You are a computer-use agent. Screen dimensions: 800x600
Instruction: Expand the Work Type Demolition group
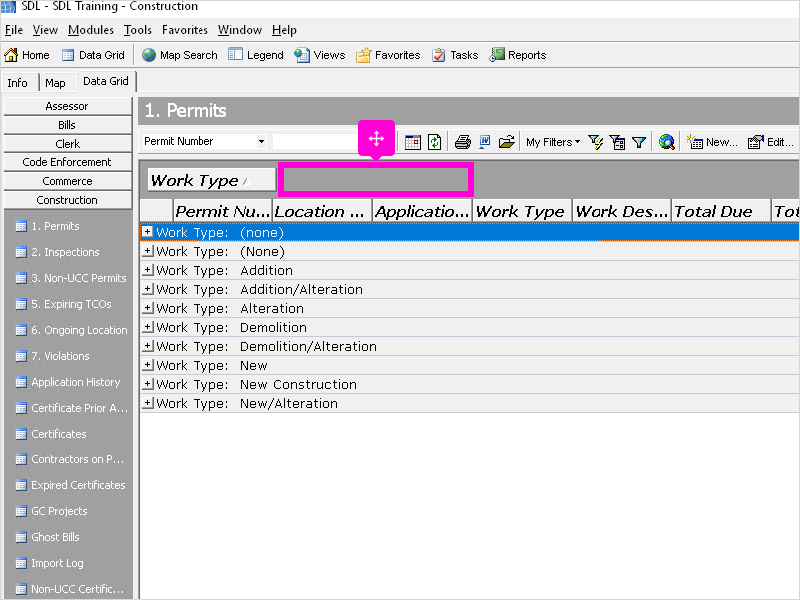tap(147, 327)
